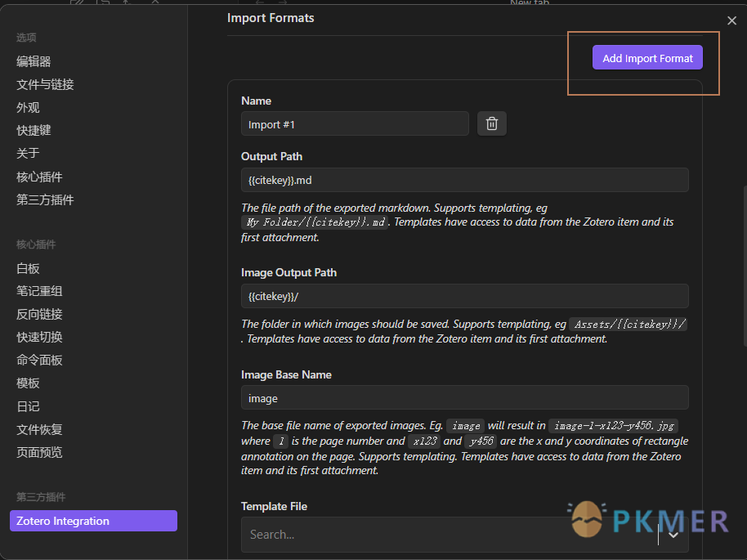Select Zotero Integration plugin tab

point(93,521)
